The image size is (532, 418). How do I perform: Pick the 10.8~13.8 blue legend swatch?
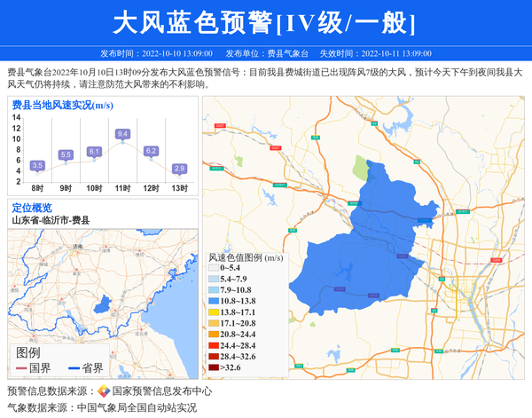[x=213, y=302]
